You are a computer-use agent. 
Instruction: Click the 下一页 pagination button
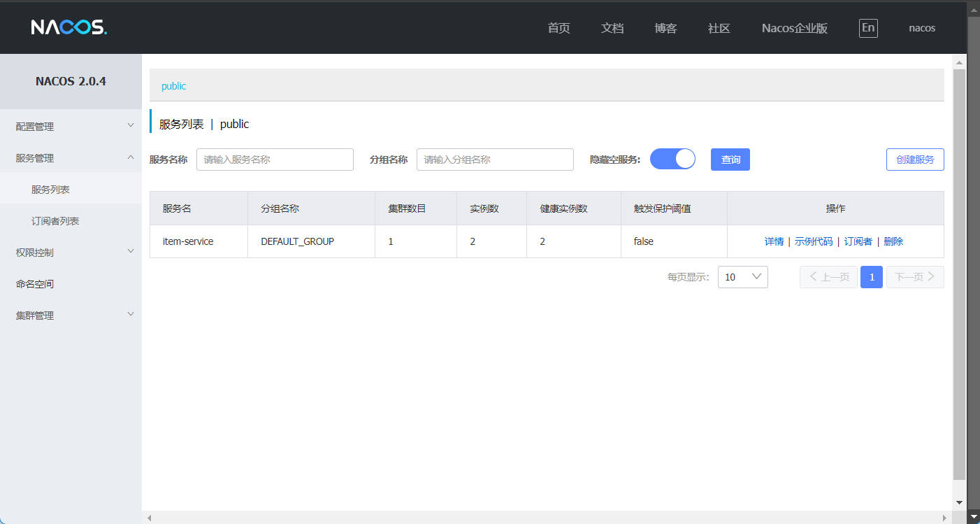[x=915, y=277]
